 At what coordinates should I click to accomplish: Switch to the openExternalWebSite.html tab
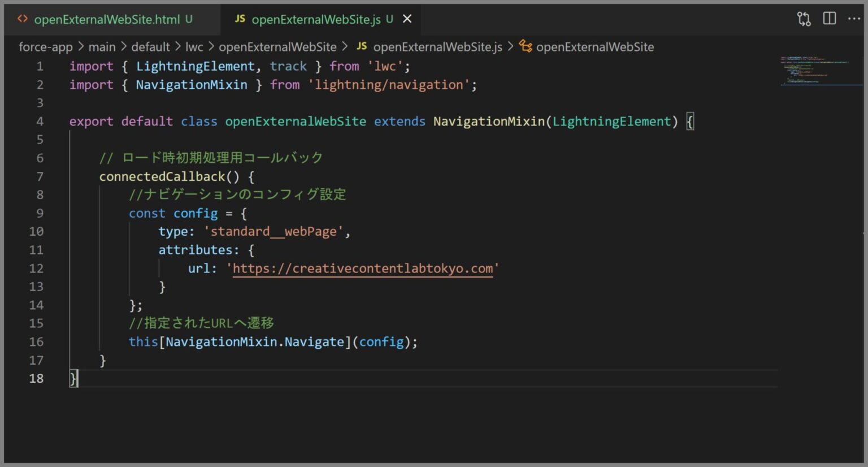[x=107, y=18]
